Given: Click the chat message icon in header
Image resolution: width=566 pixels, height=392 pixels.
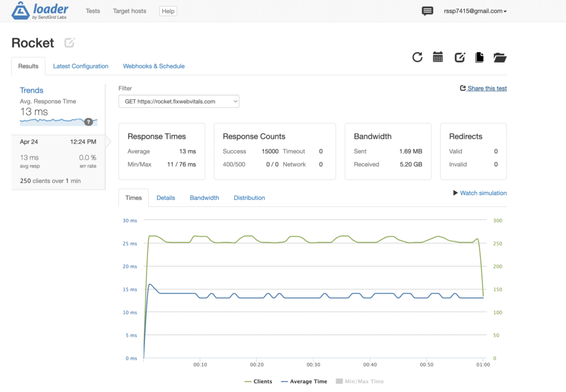Looking at the screenshot, I should (x=427, y=11).
